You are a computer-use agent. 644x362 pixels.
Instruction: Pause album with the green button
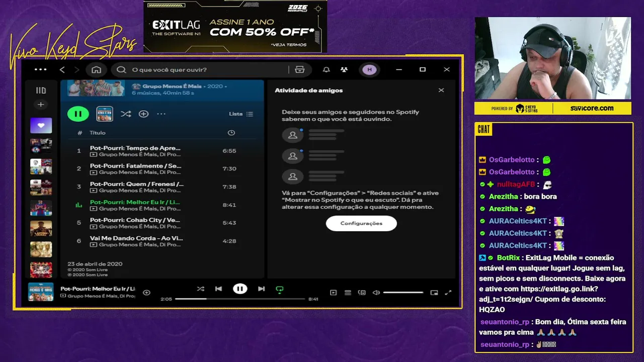[78, 114]
